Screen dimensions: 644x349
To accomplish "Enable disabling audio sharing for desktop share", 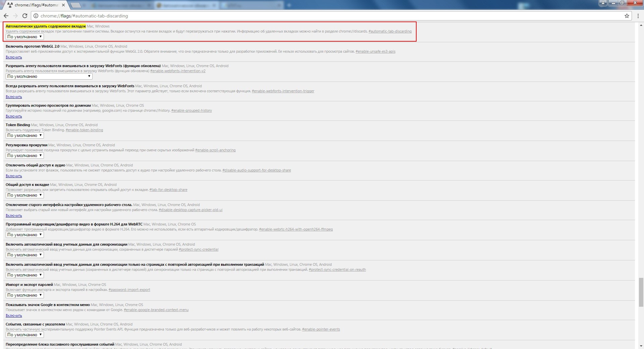I will point(14,176).
